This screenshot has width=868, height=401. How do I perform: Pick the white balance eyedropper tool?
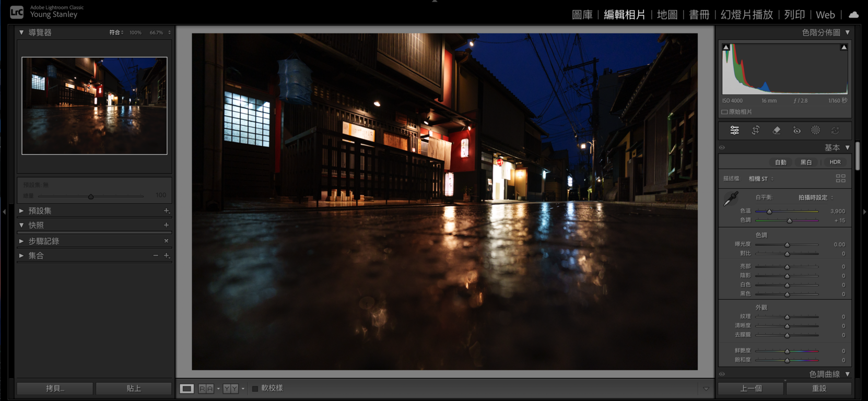[731, 199]
